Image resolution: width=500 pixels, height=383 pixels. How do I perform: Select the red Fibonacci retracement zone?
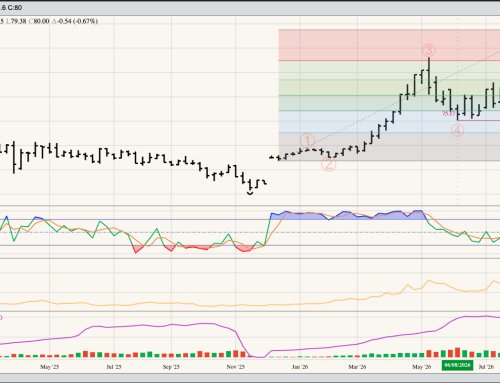pyautogui.click(x=389, y=45)
